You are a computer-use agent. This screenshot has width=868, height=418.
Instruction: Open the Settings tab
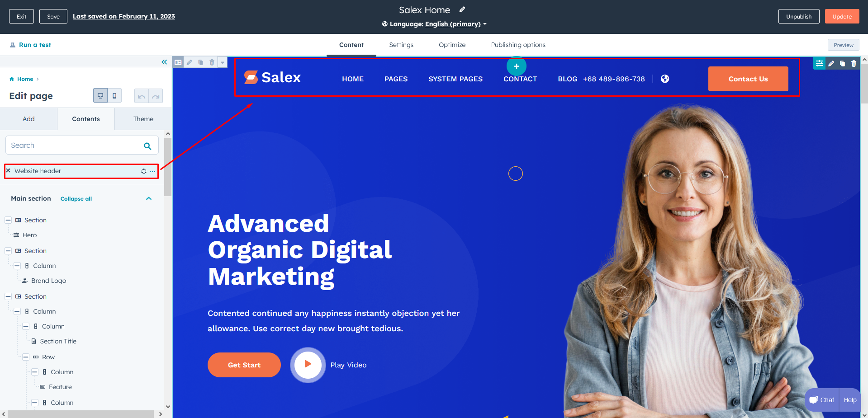click(401, 45)
